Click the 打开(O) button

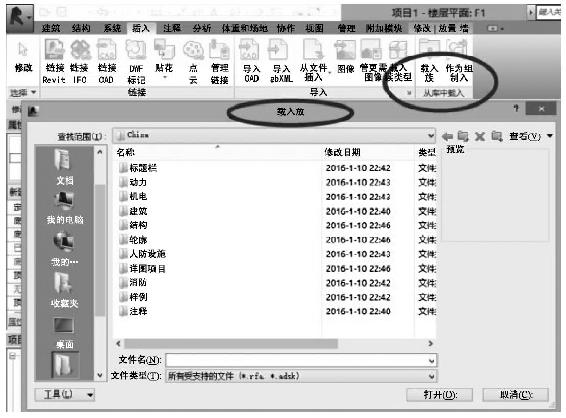click(439, 395)
